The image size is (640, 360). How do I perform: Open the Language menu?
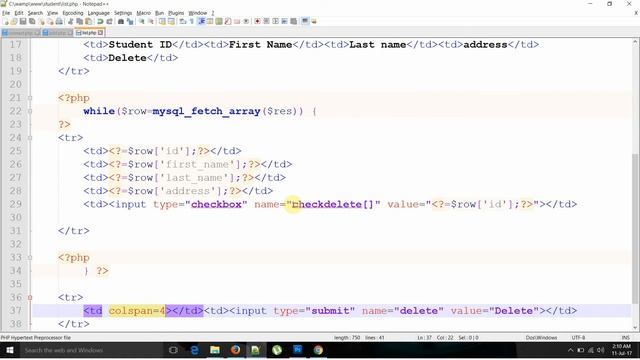click(99, 13)
